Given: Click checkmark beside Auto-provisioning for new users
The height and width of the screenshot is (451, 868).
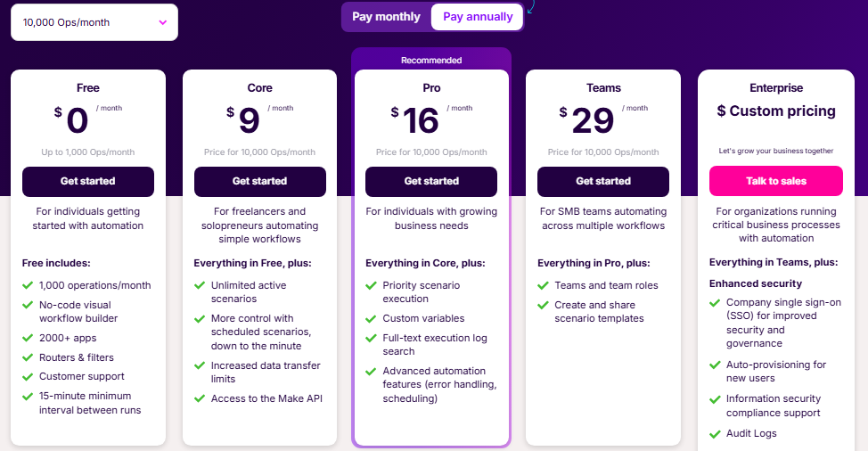Looking at the screenshot, I should pos(715,365).
